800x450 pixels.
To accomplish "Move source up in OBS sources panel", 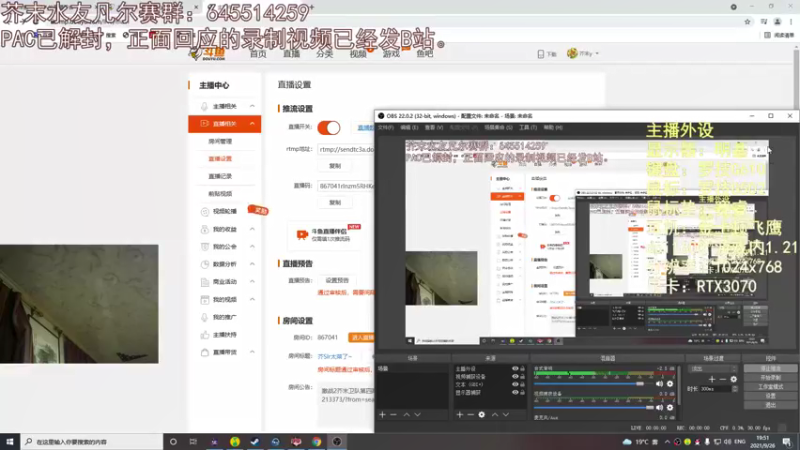I will [x=495, y=415].
